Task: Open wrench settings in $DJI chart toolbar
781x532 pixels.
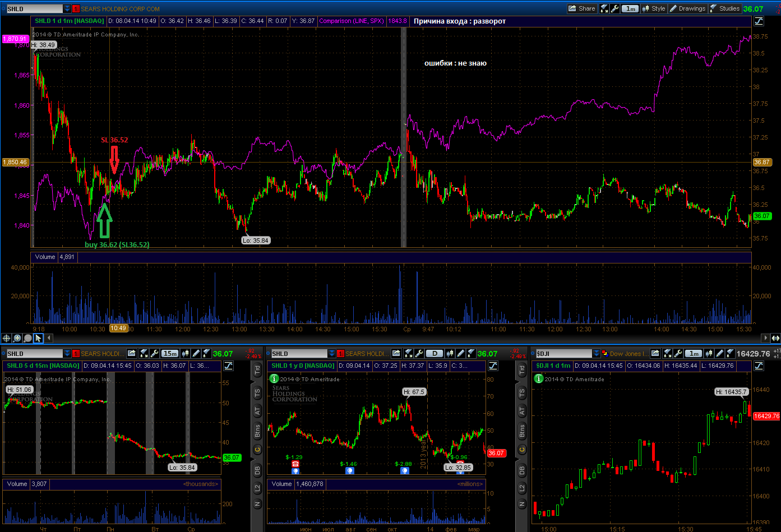Action: tap(677, 354)
